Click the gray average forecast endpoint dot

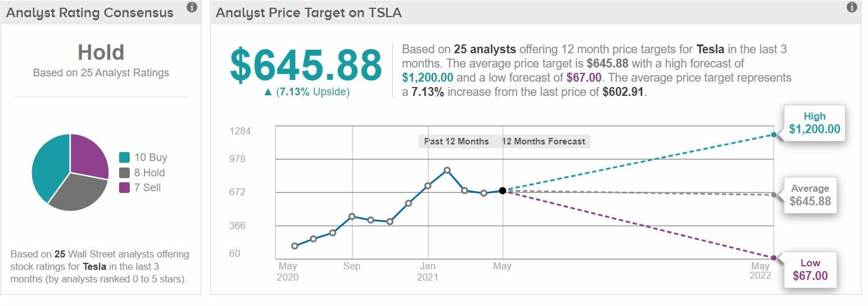click(774, 195)
